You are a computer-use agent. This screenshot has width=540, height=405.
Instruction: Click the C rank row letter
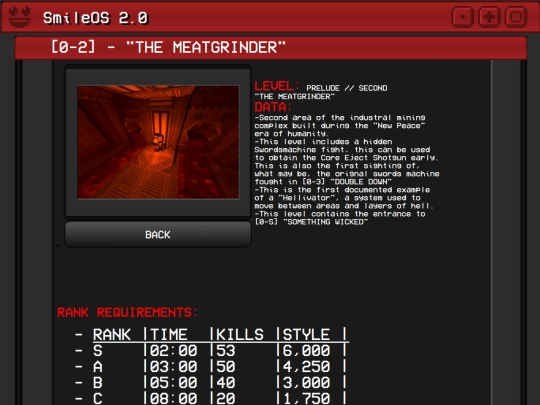(x=98, y=398)
